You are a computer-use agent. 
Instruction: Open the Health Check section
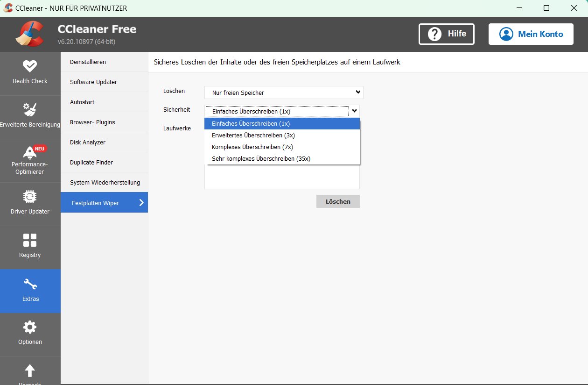click(x=30, y=72)
